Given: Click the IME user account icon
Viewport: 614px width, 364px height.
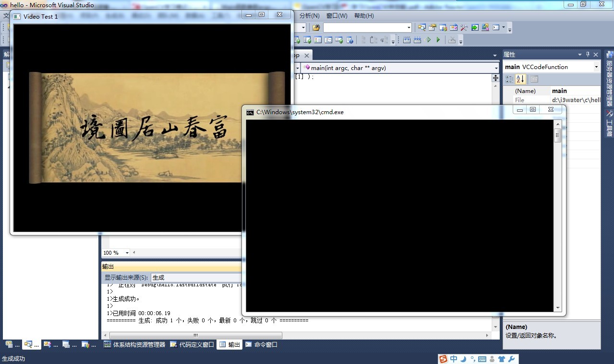Looking at the screenshot, I should coord(492,359).
